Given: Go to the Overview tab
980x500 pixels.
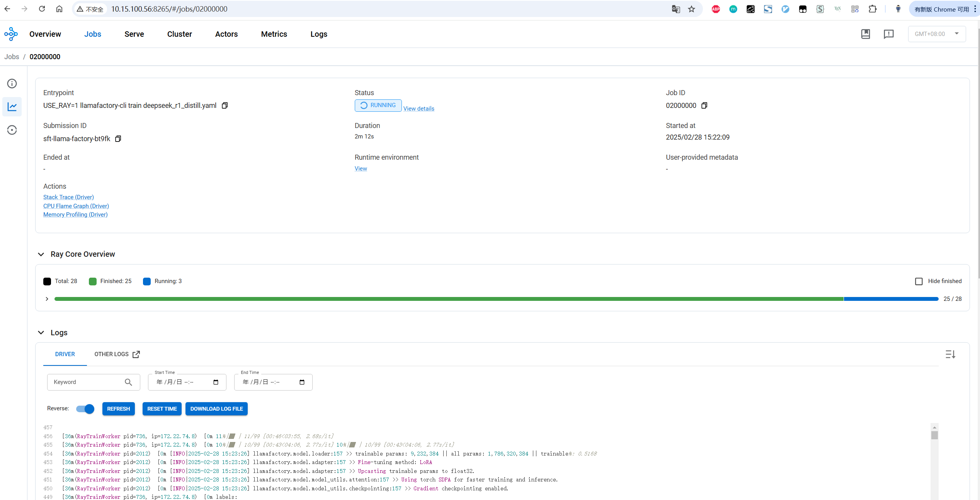Looking at the screenshot, I should [45, 34].
